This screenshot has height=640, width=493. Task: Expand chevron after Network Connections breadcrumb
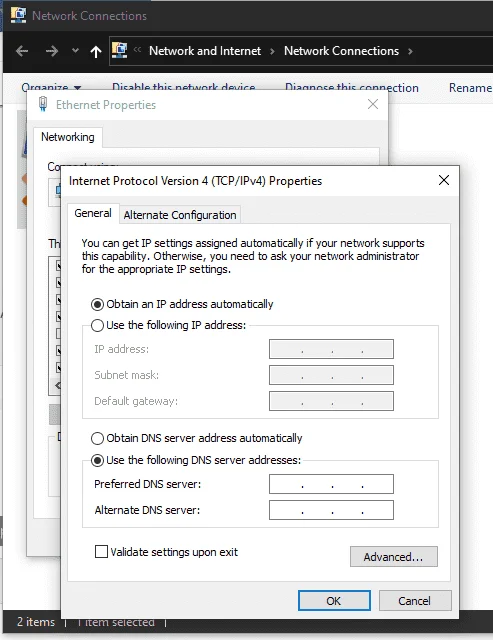pos(410,51)
